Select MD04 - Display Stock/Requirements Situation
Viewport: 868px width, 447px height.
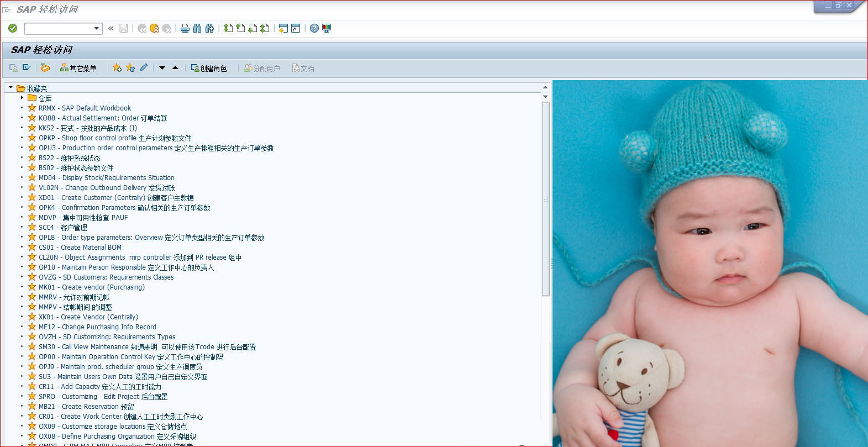click(x=106, y=177)
